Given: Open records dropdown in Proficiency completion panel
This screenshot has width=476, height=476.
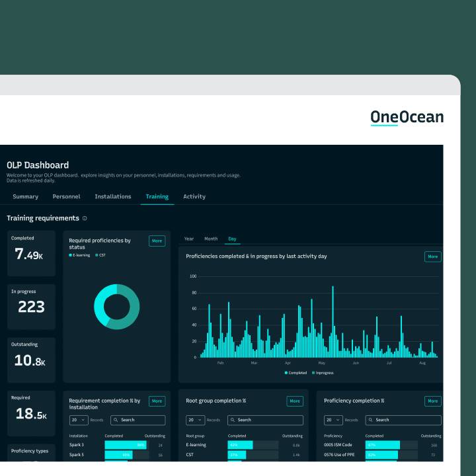Looking at the screenshot, I should [333, 420].
